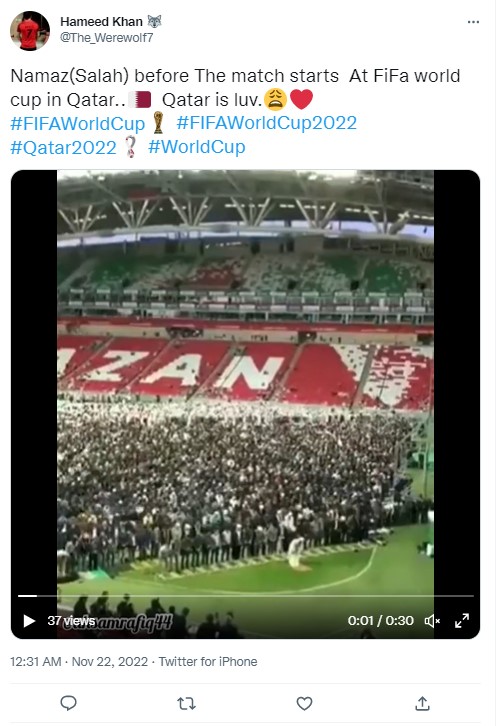Viewport: 502px width, 726px height.
Task: Retweet this post
Action: pyautogui.click(x=186, y=704)
